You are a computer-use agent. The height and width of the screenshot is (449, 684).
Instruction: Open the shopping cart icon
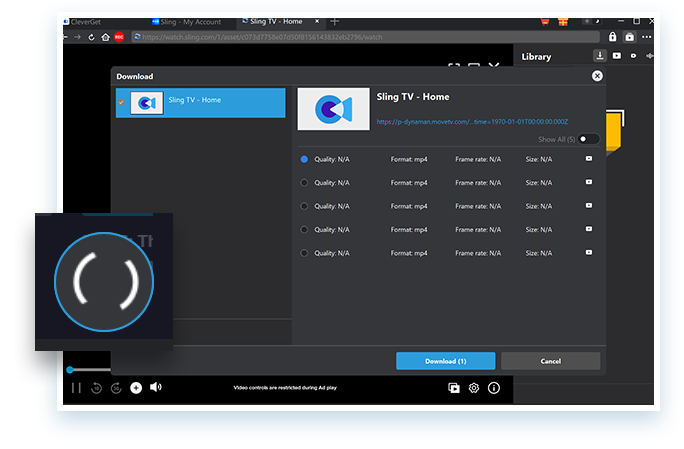(545, 22)
